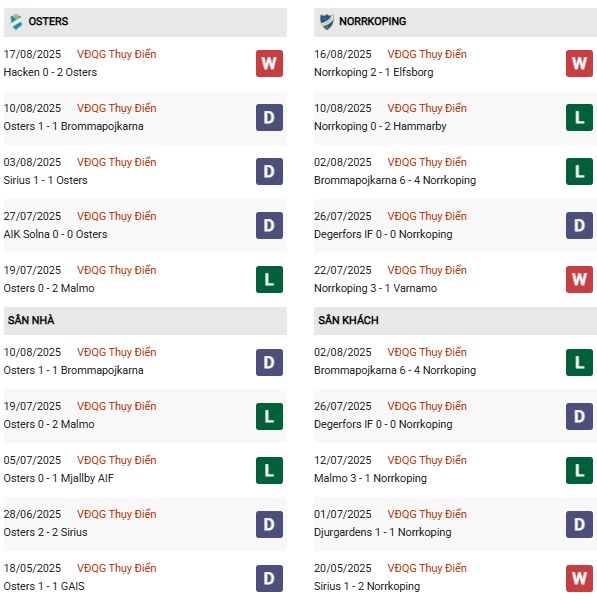Viewport: 597px width, 602px height.
Task: Select the SÂN NHÀ section header
Action: [145, 320]
